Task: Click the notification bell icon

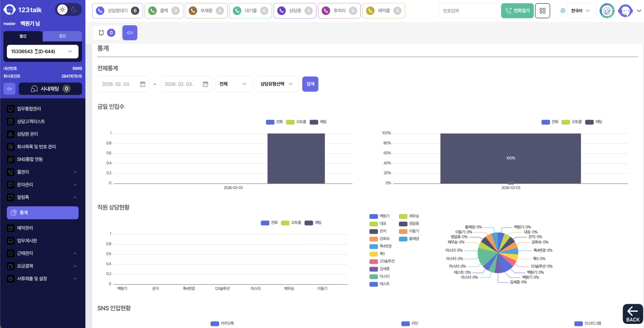Action: [x=101, y=33]
